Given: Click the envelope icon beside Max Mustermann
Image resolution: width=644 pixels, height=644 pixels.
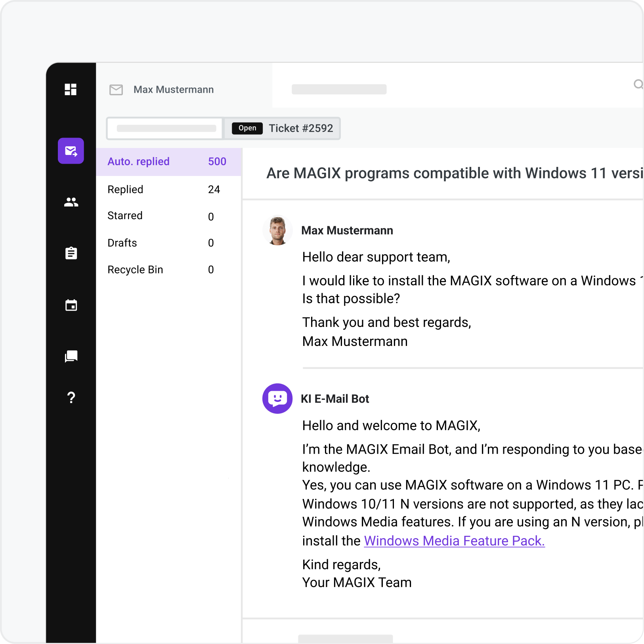Looking at the screenshot, I should (115, 90).
